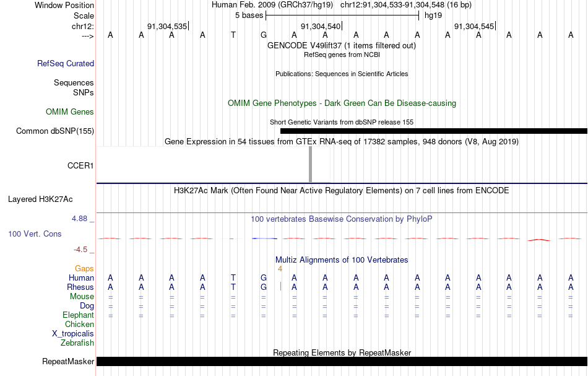Click the H3K27Ac Mark track title
The height and width of the screenshot is (376, 588).
tap(341, 190)
